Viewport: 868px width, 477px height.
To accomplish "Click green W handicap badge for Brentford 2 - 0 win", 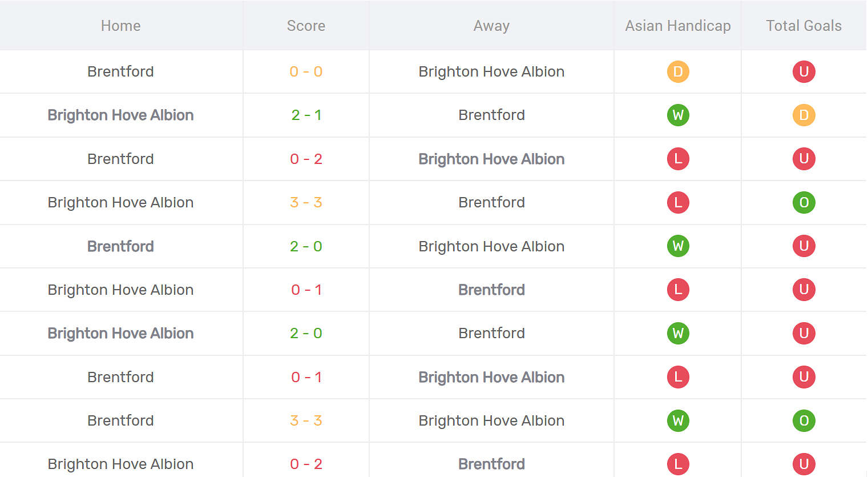I will [x=678, y=246].
